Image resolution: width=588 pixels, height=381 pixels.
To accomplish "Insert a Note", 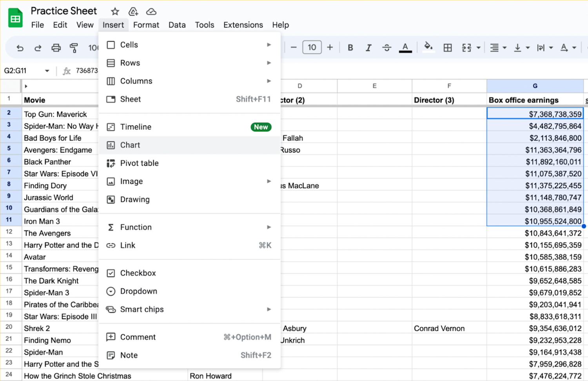I will (189, 355).
